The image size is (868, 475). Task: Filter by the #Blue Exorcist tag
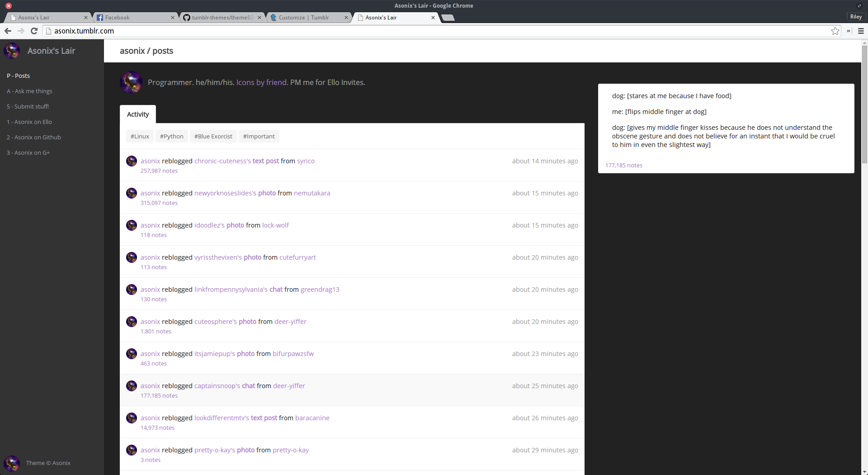(x=213, y=136)
